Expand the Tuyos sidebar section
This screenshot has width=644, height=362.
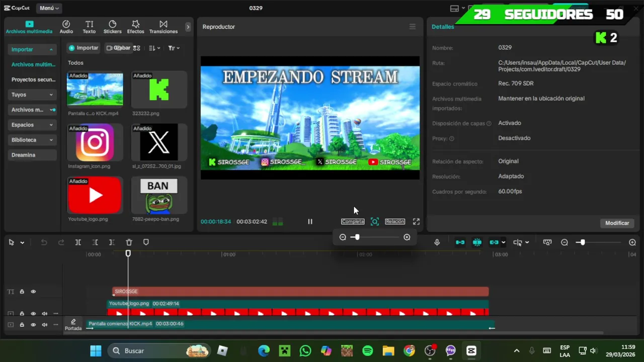pyautogui.click(x=33, y=95)
